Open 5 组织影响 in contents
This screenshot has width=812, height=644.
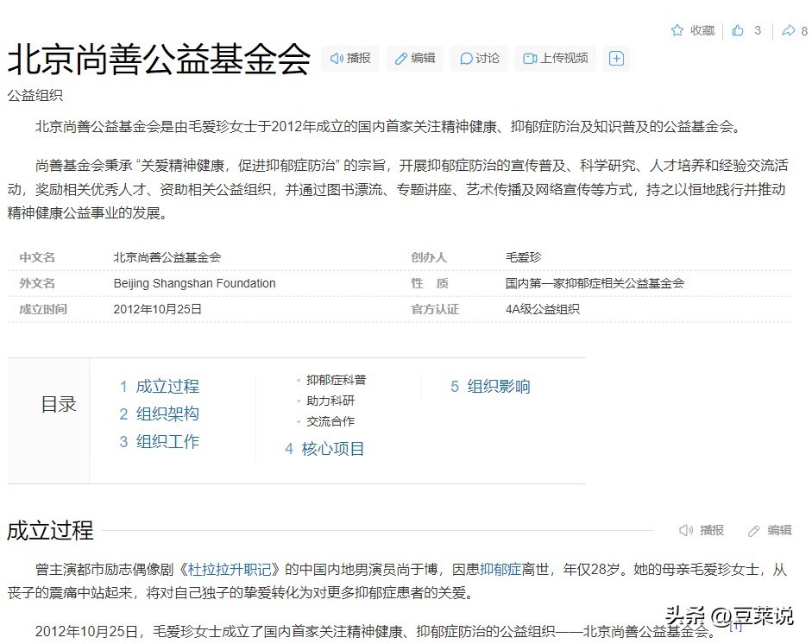coord(490,387)
